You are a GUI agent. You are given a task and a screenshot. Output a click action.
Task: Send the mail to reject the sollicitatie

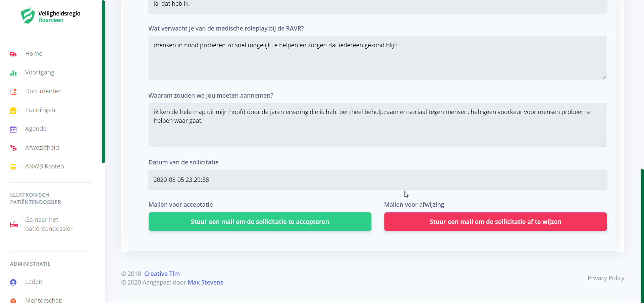[495, 221]
